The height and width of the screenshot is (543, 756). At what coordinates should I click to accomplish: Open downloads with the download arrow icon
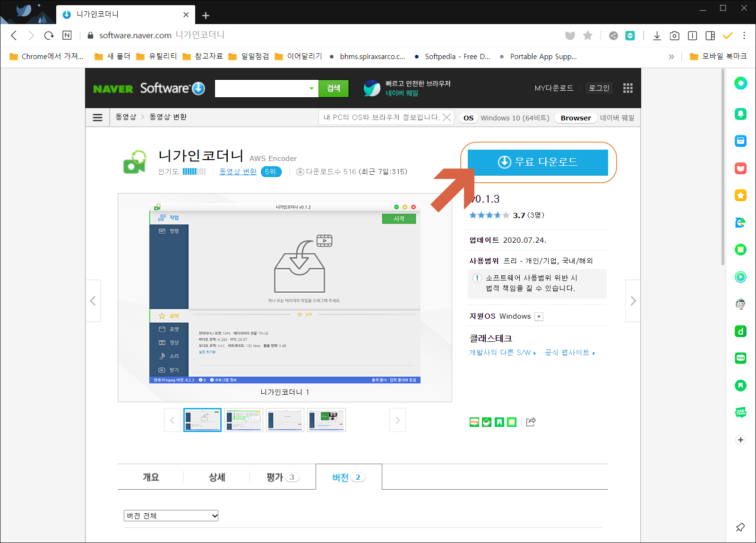coord(657,35)
